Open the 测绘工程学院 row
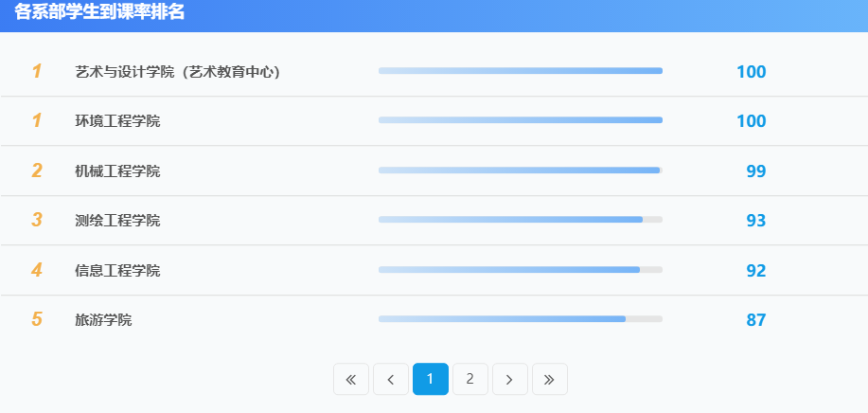Screen dimensions: 868x413 (x=117, y=221)
